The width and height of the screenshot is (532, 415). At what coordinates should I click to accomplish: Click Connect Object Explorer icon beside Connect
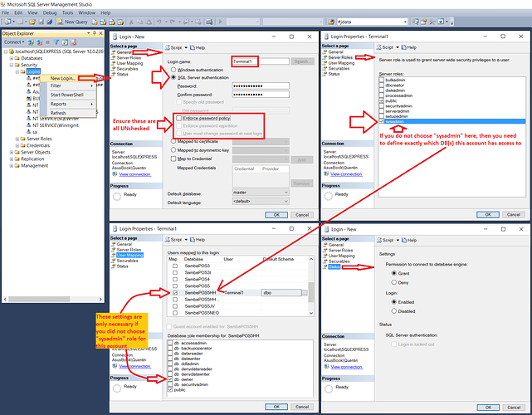(x=31, y=42)
